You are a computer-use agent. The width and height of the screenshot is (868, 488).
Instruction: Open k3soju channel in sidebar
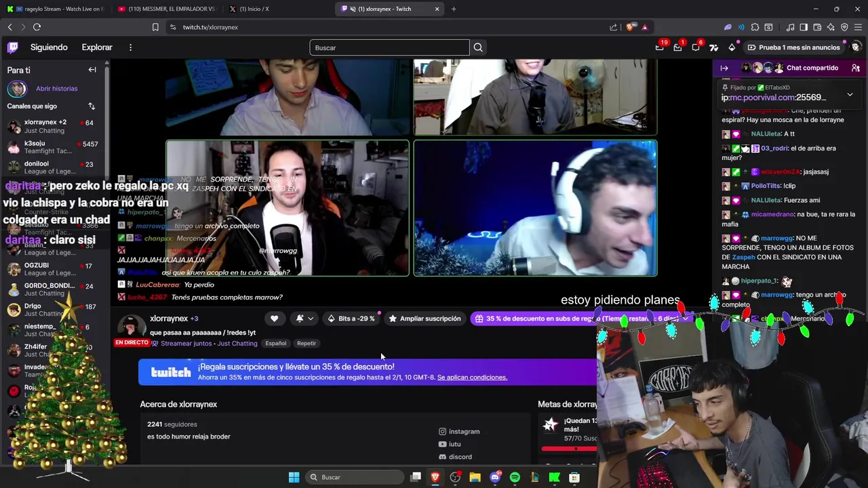(54, 147)
